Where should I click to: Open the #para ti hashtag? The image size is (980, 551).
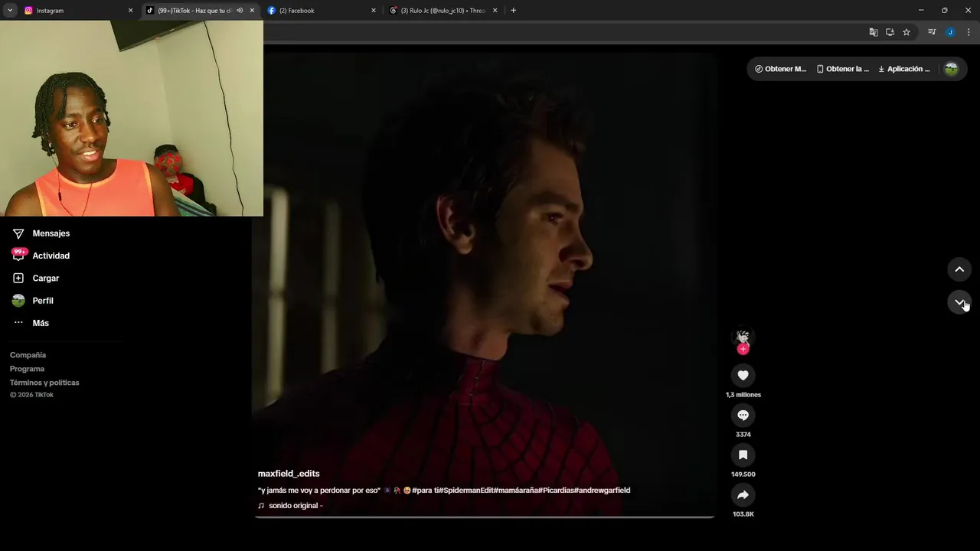(425, 490)
